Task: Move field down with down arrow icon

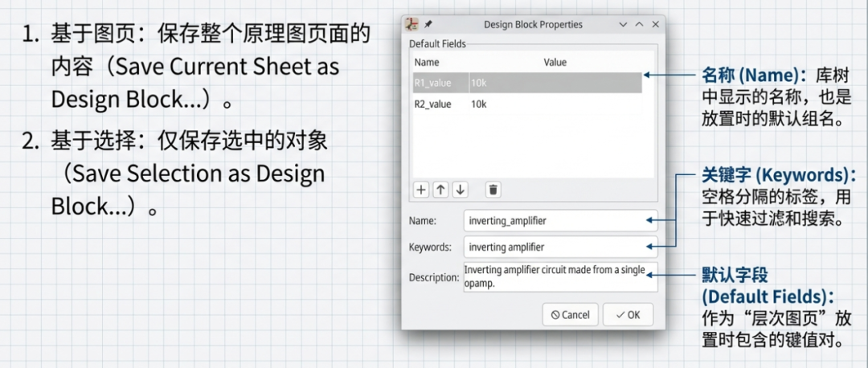Action: [x=460, y=190]
